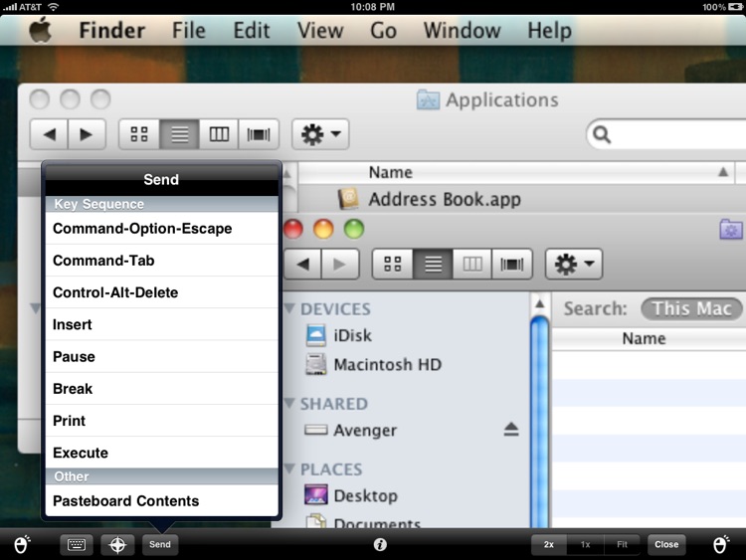Open Documents in the sidebar
Screen dimensions: 746x560
point(363,522)
